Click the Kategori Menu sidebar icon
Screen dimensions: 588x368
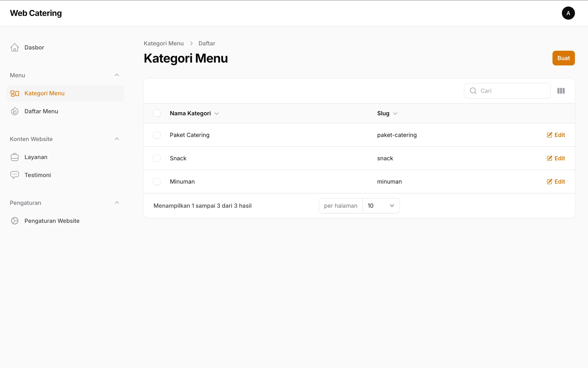14,93
